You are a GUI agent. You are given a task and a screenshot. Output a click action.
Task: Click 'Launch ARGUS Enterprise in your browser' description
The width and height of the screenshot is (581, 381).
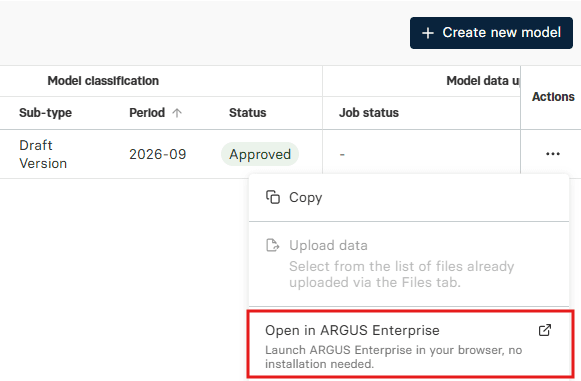tap(393, 357)
